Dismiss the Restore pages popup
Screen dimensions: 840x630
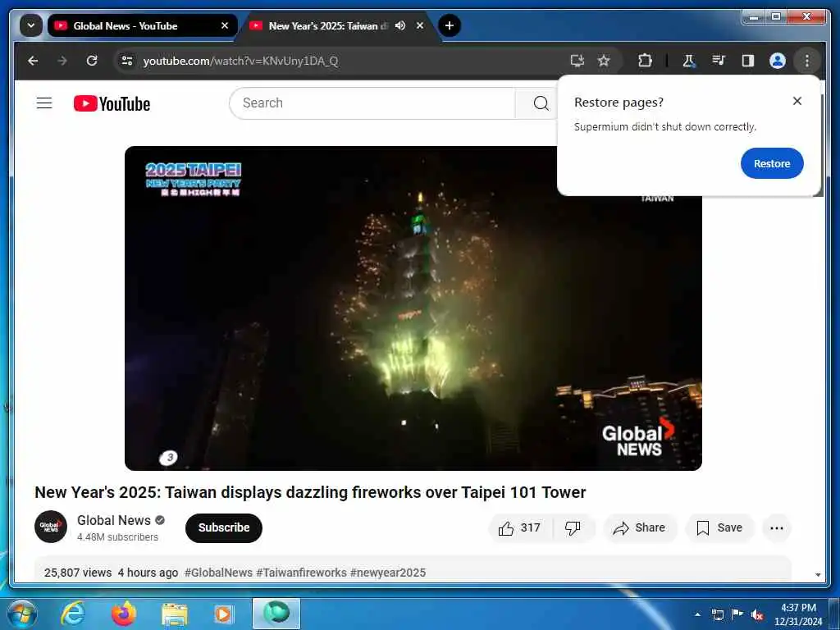797,101
